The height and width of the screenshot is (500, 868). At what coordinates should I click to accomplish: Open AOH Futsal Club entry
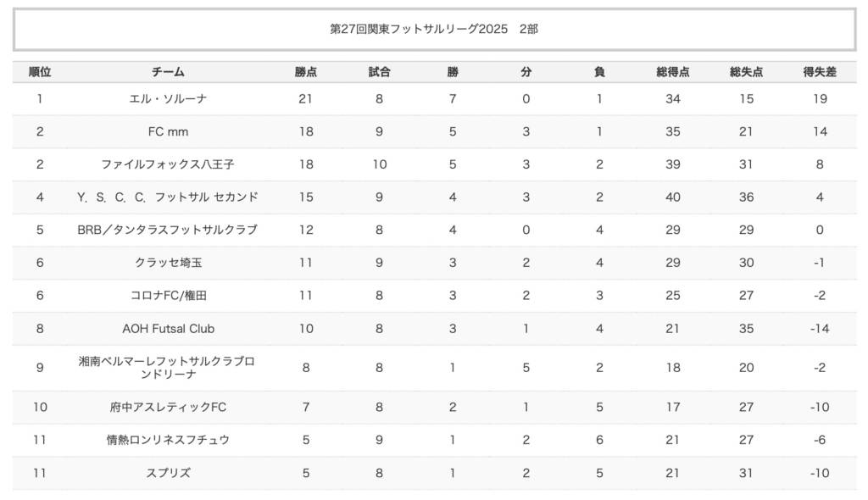click(x=168, y=329)
